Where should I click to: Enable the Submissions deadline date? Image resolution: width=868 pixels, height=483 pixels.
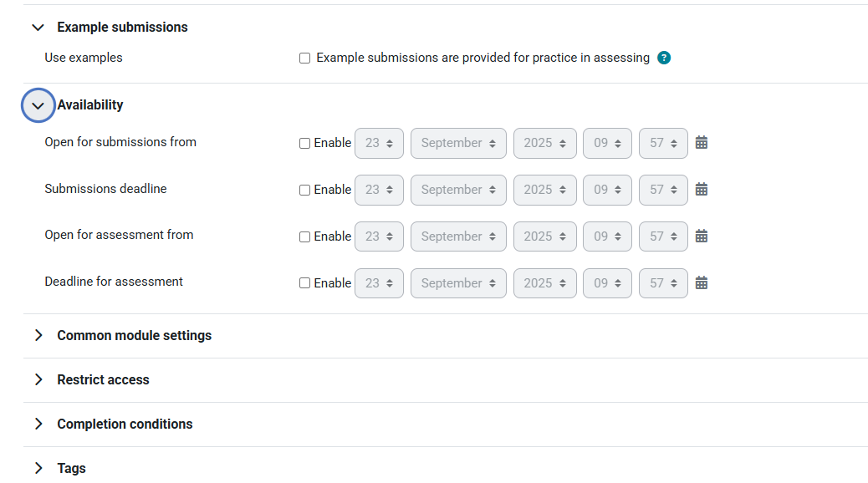point(305,191)
